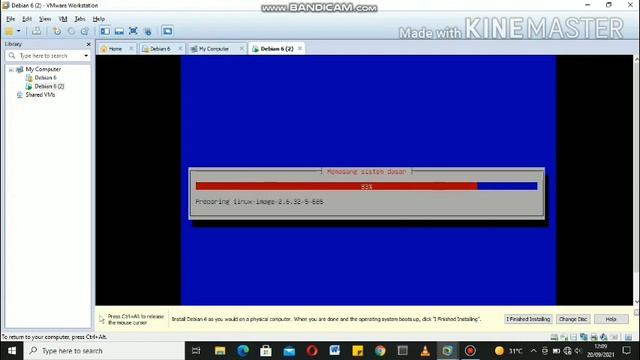
Task: Close the My Computer tab
Action: pyautogui.click(x=242, y=49)
